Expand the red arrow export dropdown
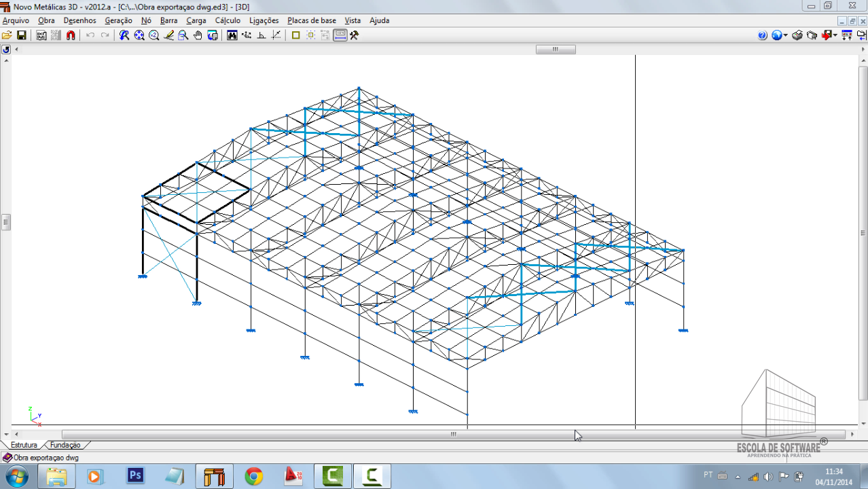 pos(835,35)
